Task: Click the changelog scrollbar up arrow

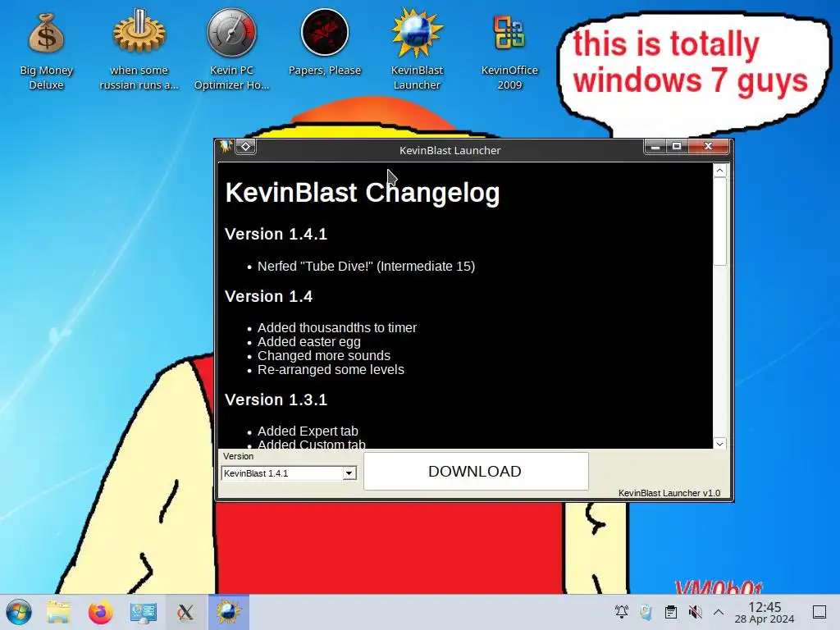Action: pos(719,171)
